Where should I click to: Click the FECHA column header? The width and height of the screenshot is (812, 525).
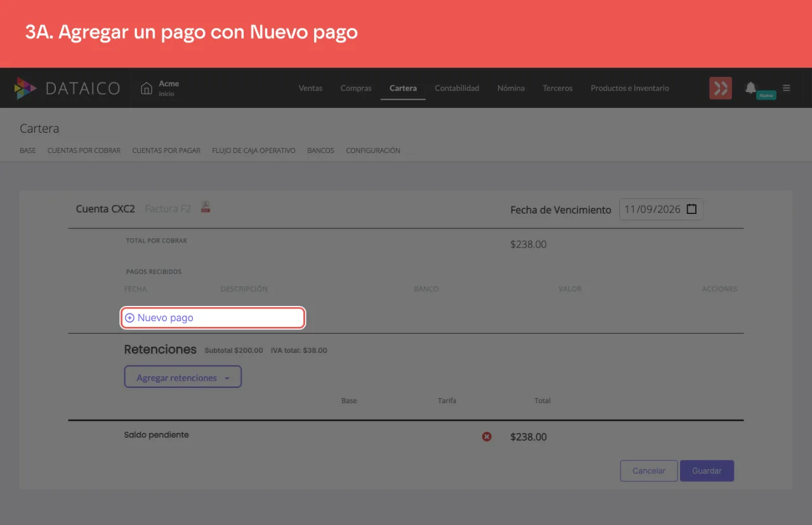coord(135,289)
